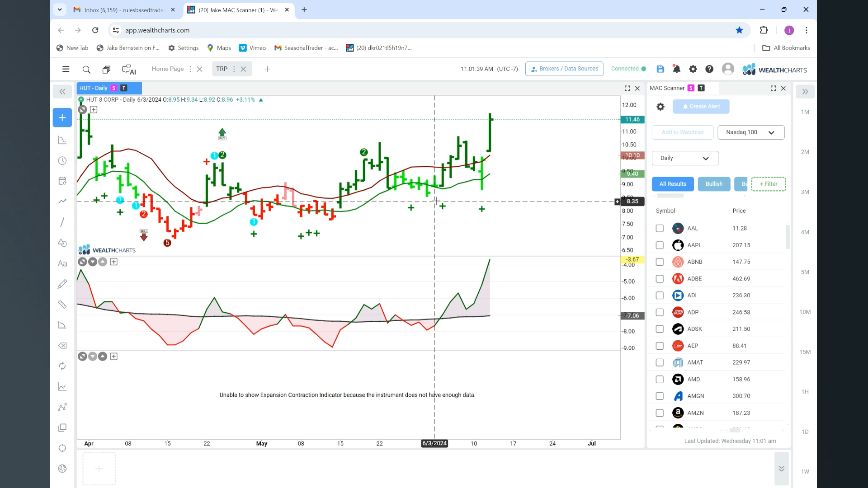Click the Create Alert button
Image resolution: width=868 pixels, height=488 pixels.
[x=701, y=107]
